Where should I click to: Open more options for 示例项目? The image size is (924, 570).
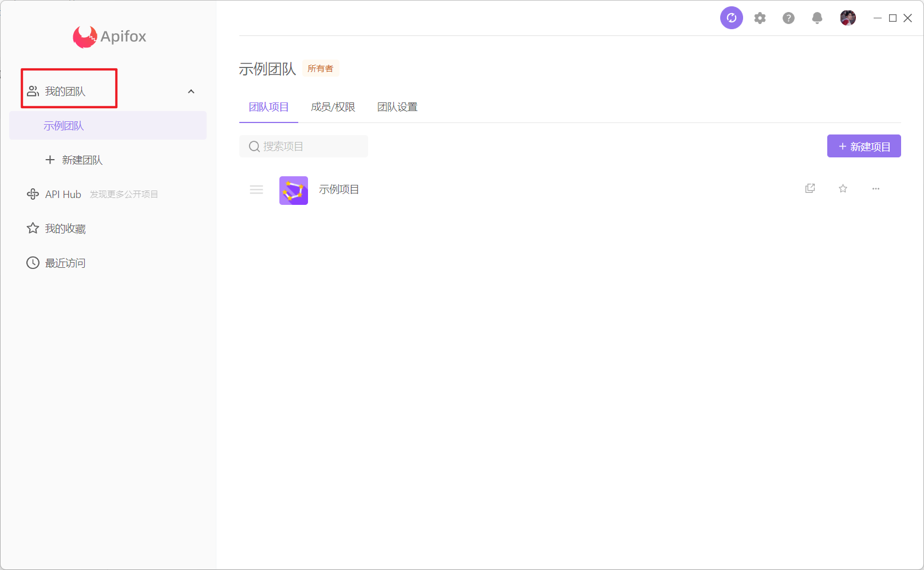tap(875, 188)
